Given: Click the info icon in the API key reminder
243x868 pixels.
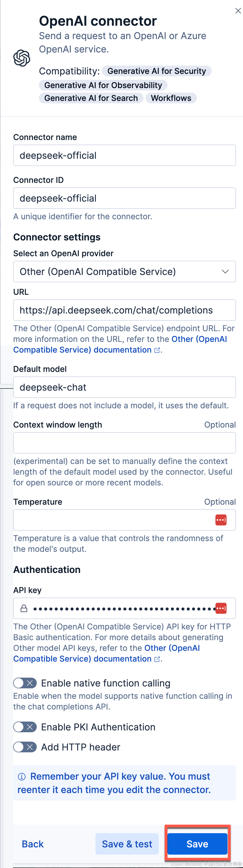Looking at the screenshot, I should (22, 776).
